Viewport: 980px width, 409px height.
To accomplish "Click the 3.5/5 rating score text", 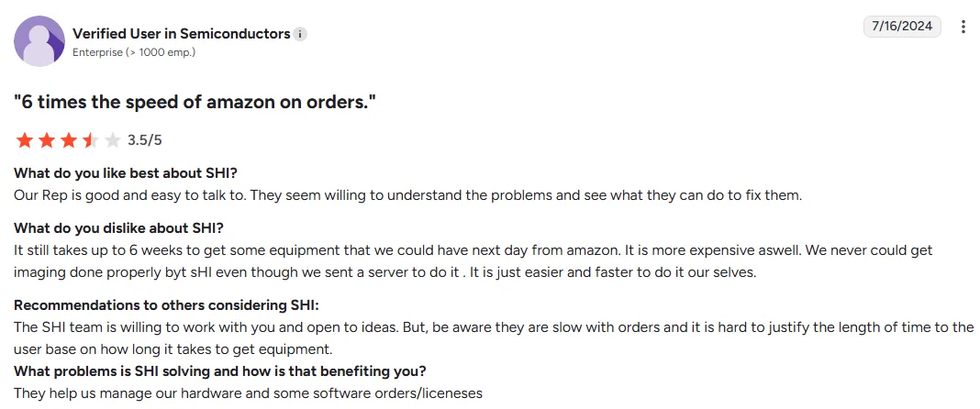I will point(144,140).
